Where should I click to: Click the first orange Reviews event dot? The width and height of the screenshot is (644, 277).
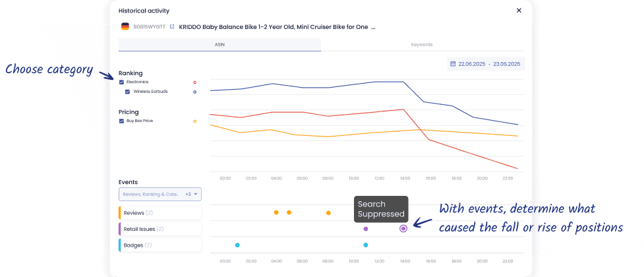(x=276, y=212)
